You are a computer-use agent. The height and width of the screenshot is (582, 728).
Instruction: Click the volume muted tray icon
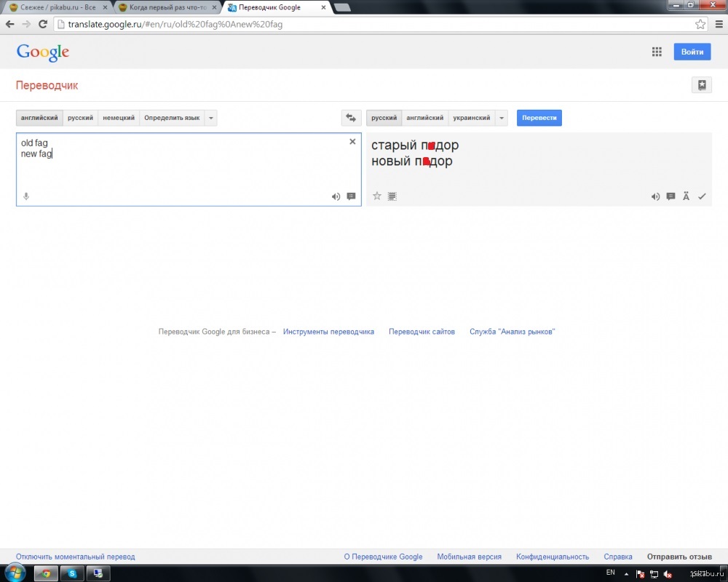668,574
